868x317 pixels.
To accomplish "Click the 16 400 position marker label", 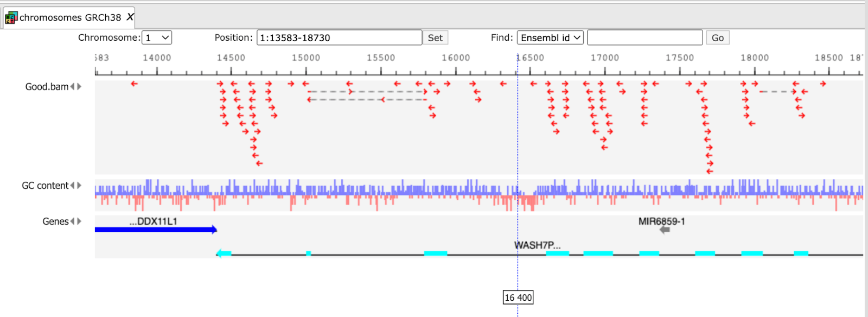I will tap(518, 297).
